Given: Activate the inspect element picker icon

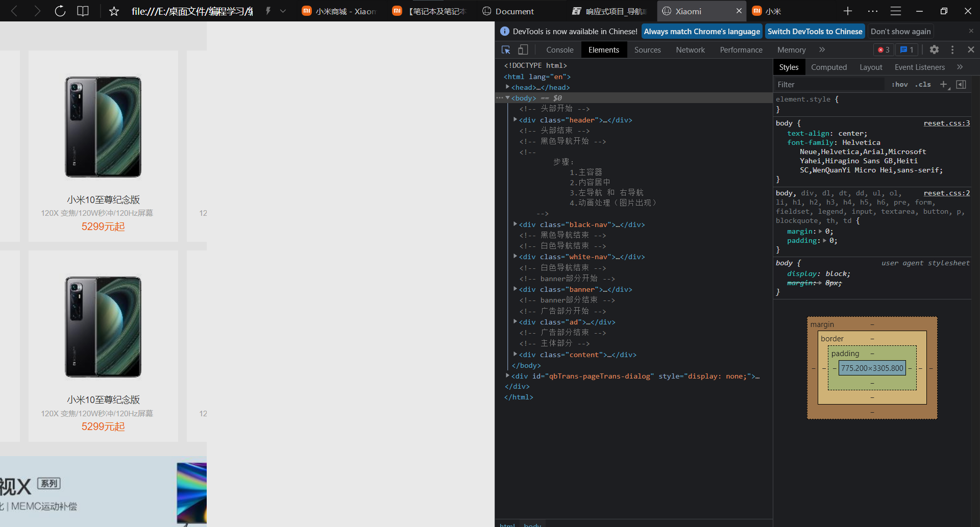Looking at the screenshot, I should point(506,49).
